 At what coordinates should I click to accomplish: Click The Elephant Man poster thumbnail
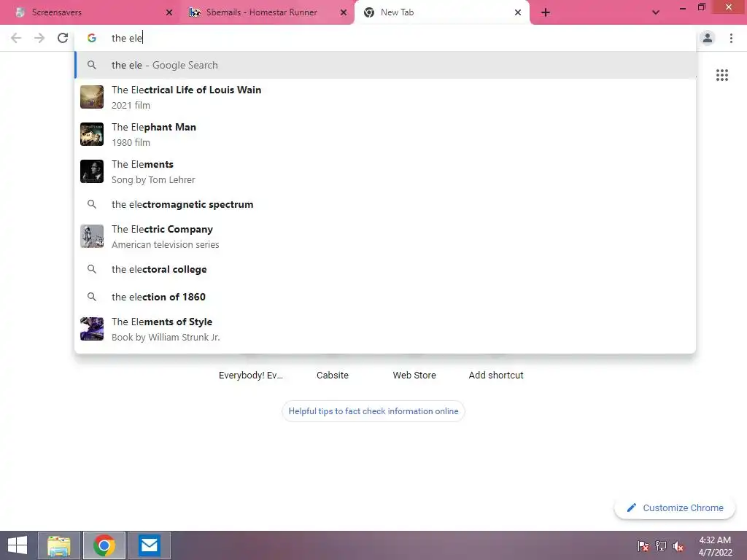coord(92,134)
